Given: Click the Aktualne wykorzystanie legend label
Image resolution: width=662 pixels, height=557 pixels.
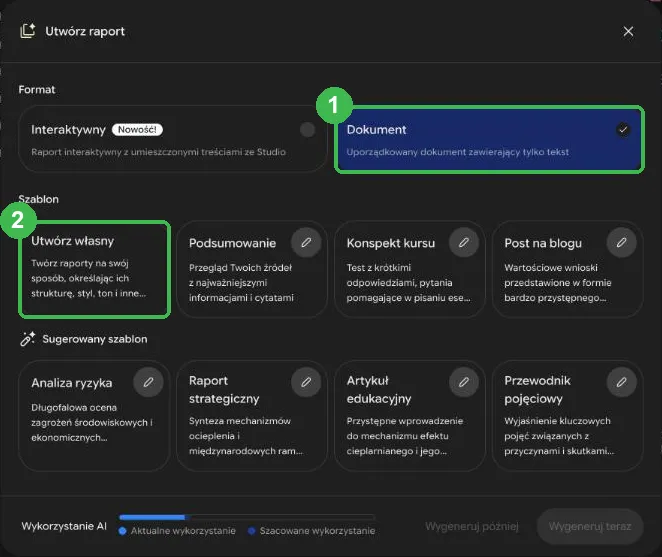Looking at the screenshot, I should [x=183, y=531].
